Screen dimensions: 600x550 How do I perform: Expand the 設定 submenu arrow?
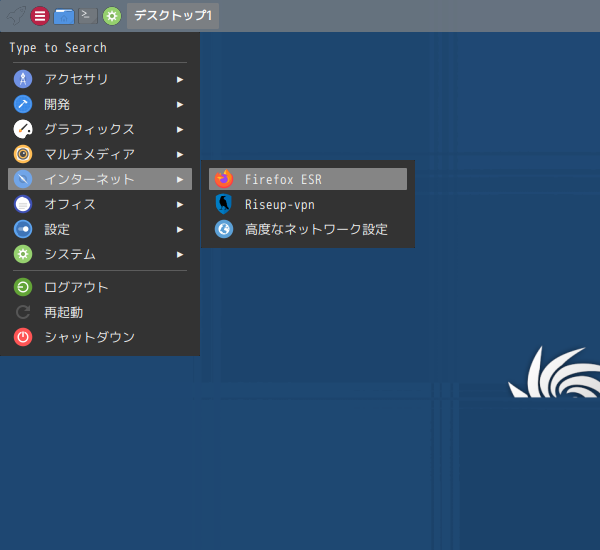pos(180,230)
